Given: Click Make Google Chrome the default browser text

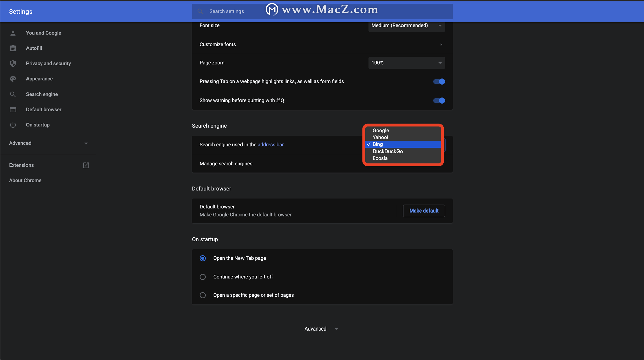Looking at the screenshot, I should coord(245,215).
